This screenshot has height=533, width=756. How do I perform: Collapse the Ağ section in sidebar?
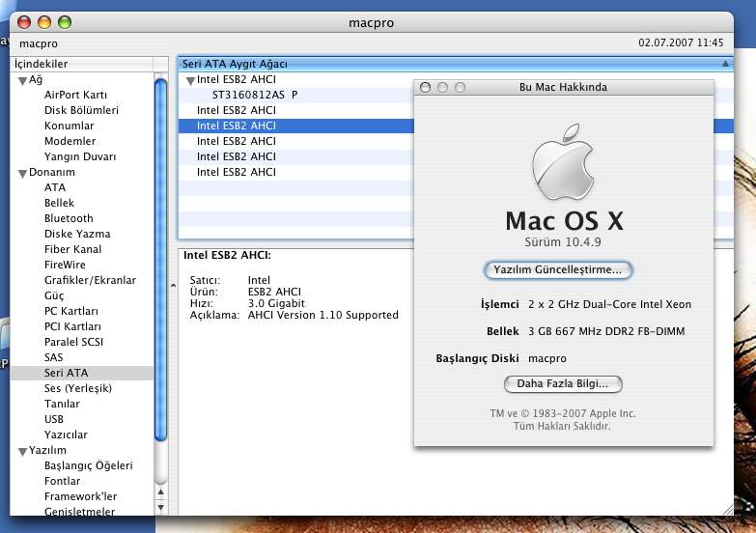22,80
